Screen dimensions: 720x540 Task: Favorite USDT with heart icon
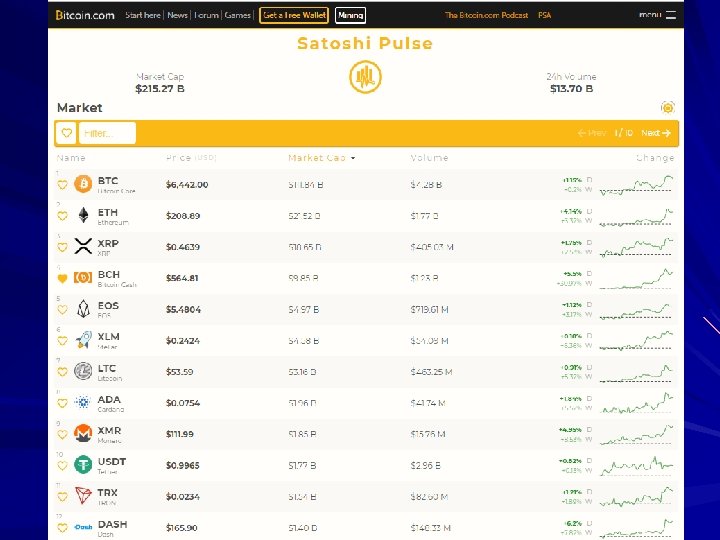[x=62, y=466]
